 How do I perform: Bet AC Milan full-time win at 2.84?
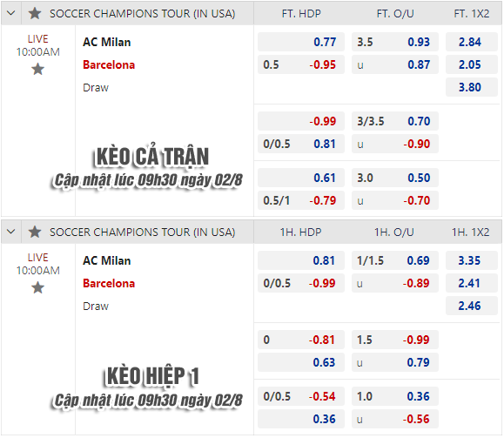[472, 42]
